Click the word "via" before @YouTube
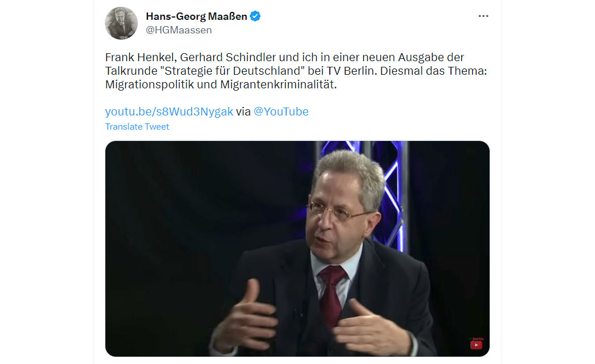The height and width of the screenshot is (364, 595). point(243,112)
